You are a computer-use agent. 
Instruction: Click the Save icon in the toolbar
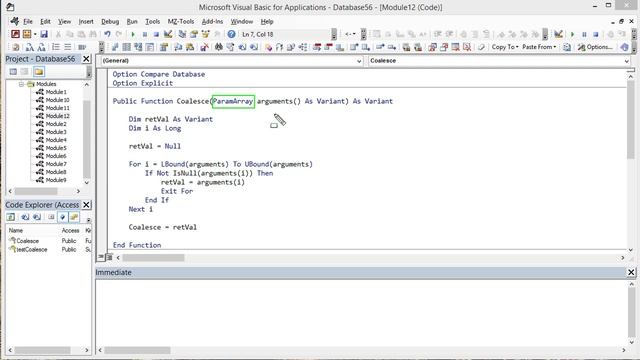tap(44, 34)
